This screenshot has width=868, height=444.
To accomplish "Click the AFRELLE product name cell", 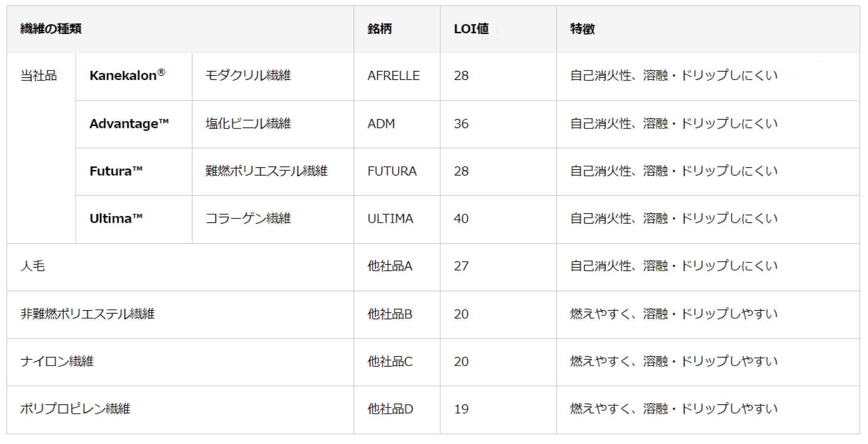I will click(x=393, y=76).
